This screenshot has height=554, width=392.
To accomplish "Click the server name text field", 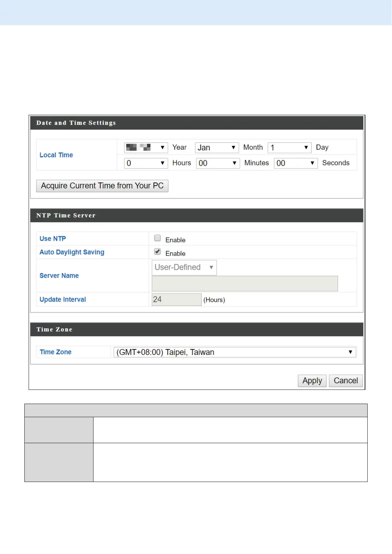I will (245, 284).
